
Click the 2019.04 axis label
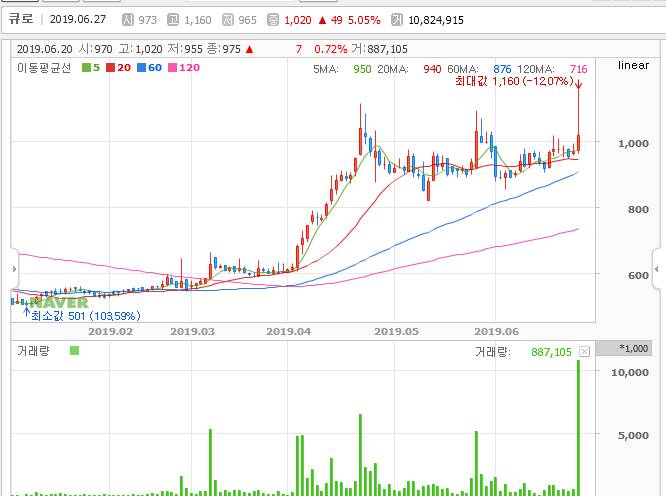click(288, 332)
